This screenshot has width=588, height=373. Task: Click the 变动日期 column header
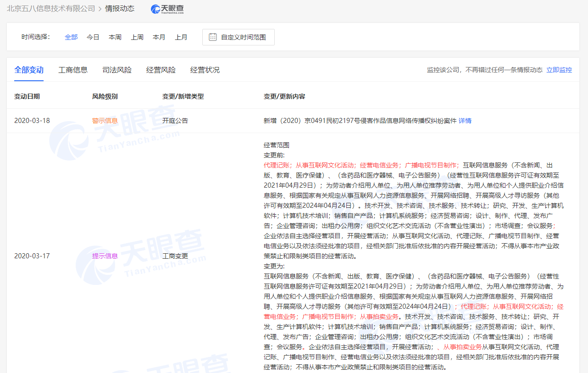click(27, 96)
